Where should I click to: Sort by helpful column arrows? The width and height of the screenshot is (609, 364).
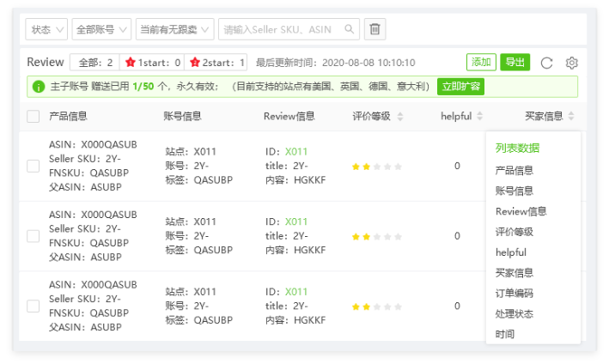point(479,116)
